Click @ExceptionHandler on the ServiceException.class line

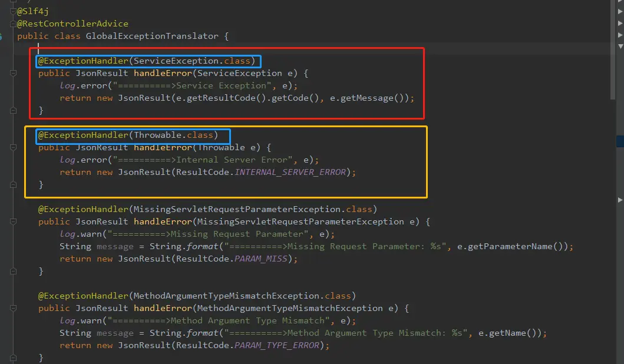(83, 61)
